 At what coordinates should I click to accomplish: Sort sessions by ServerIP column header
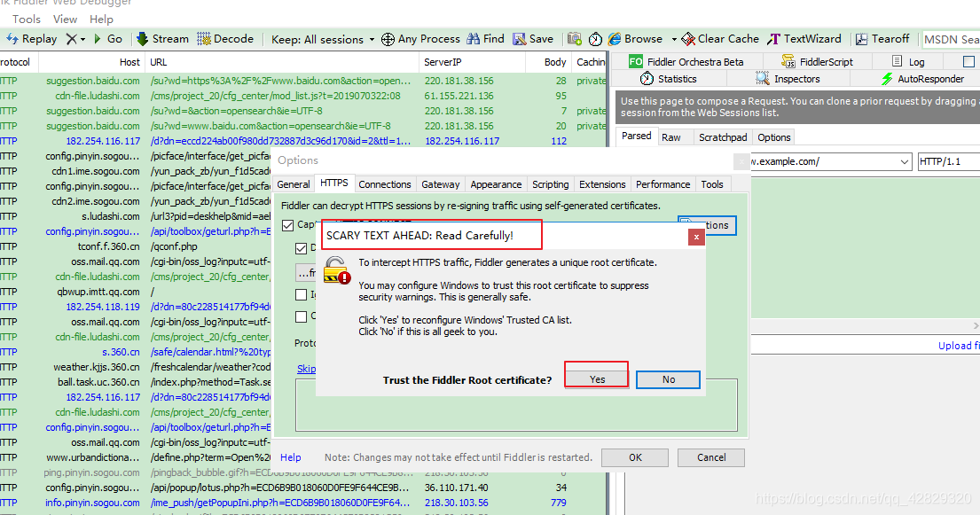pyautogui.click(x=473, y=62)
